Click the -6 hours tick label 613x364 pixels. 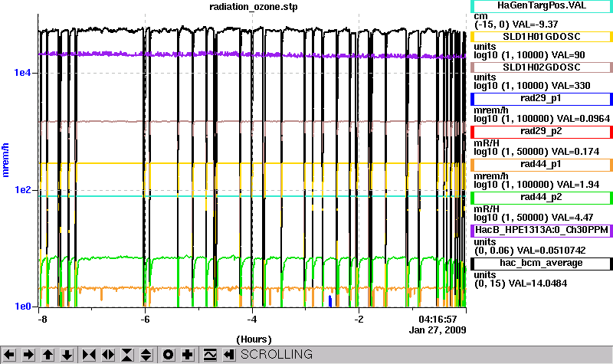click(145, 320)
